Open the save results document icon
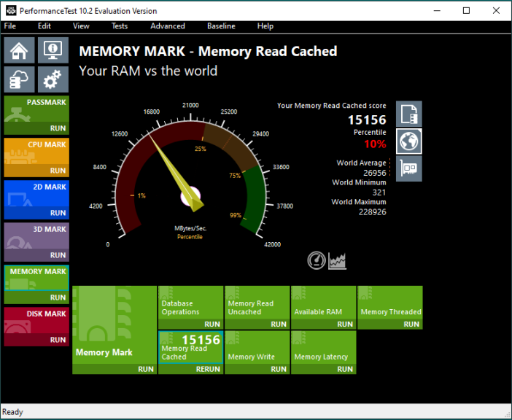512x420 pixels. [409, 114]
